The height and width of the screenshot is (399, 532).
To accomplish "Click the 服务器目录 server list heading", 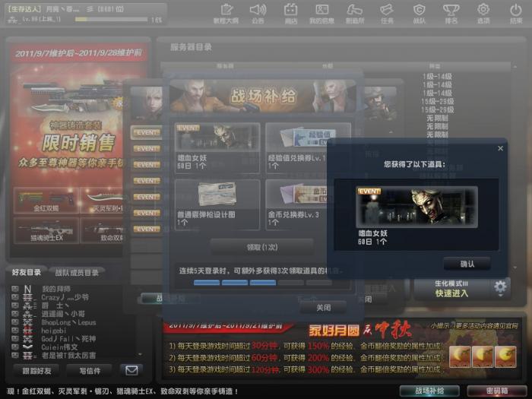I will (191, 47).
